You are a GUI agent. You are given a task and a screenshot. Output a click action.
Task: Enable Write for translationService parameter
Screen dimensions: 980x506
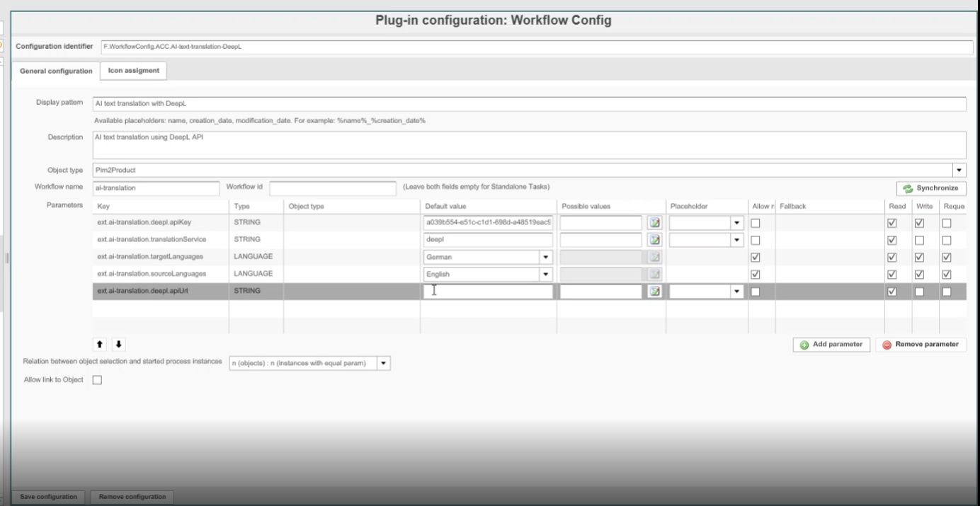pyautogui.click(x=919, y=240)
